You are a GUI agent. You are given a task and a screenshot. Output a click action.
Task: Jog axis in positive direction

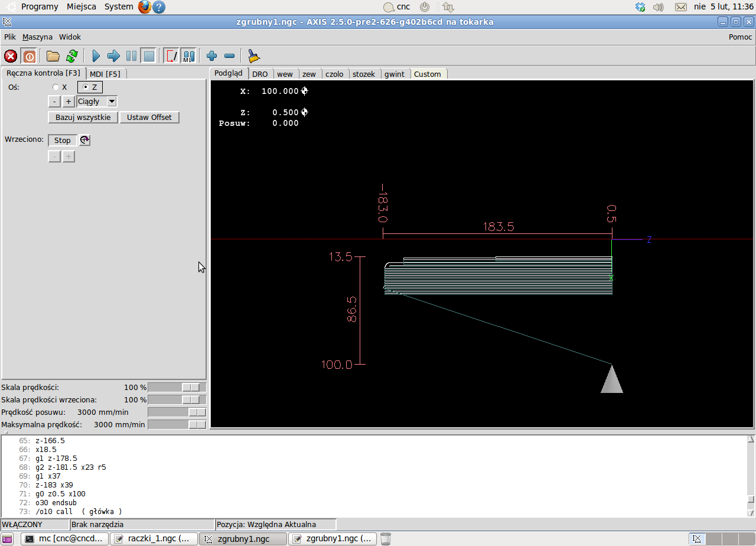click(69, 101)
